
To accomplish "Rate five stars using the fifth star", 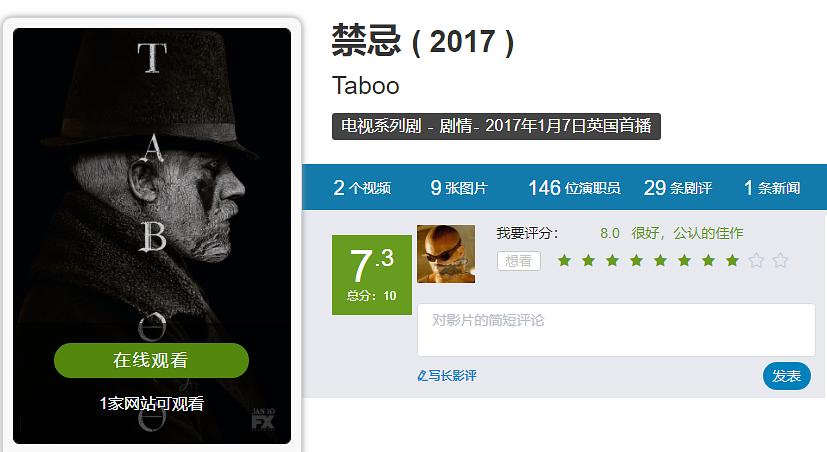I will coord(660,260).
